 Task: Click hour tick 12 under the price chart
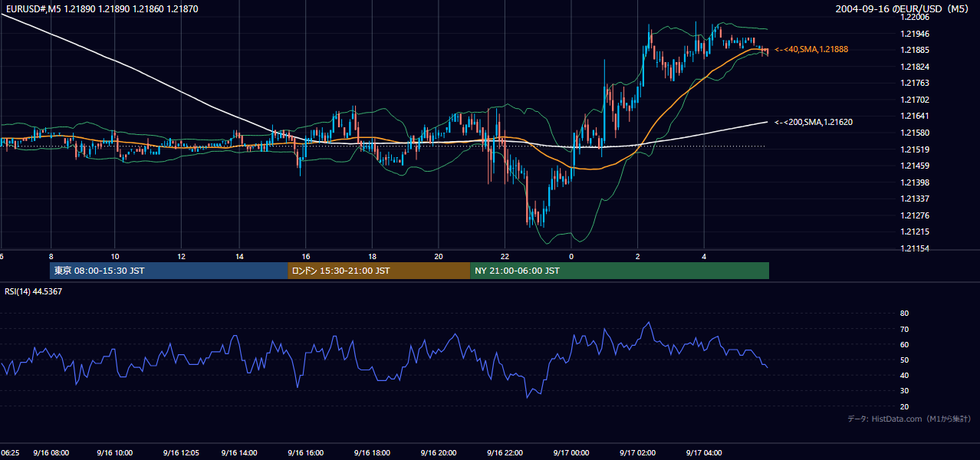click(181, 256)
